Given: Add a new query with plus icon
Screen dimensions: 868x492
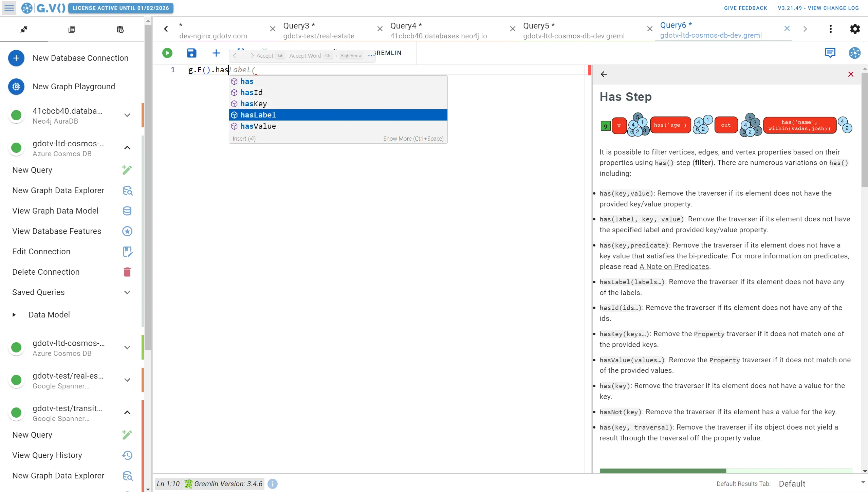Looking at the screenshot, I should pyautogui.click(x=216, y=53).
